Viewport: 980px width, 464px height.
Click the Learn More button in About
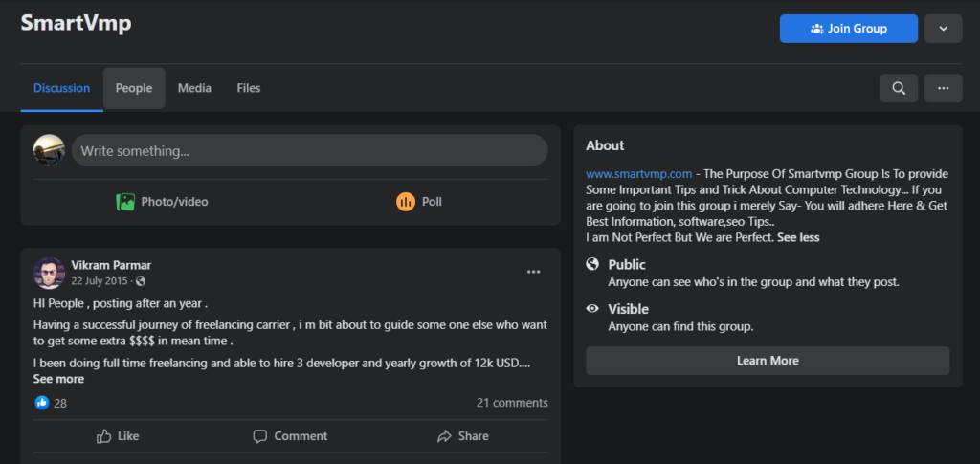point(768,361)
